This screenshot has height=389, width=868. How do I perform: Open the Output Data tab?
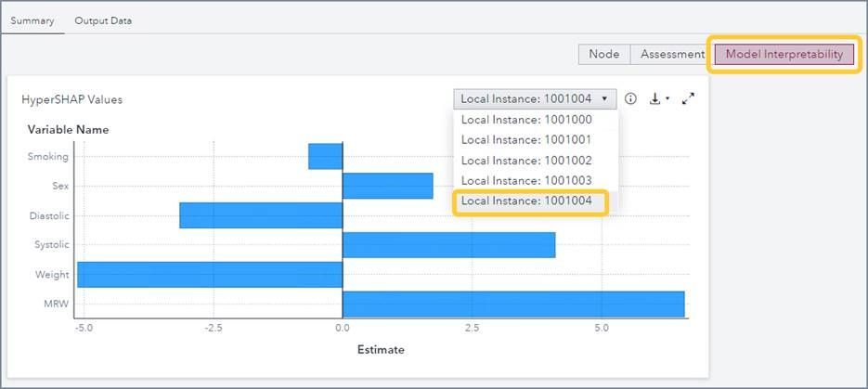103,20
